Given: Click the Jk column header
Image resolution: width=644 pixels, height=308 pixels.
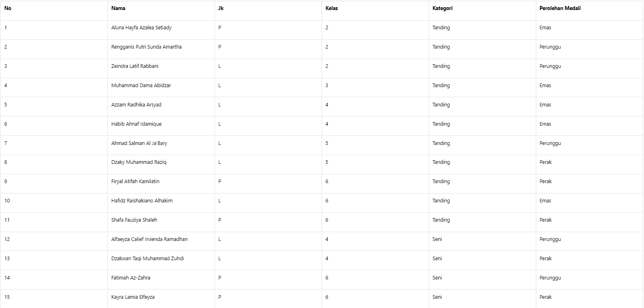Looking at the screenshot, I should [221, 8].
